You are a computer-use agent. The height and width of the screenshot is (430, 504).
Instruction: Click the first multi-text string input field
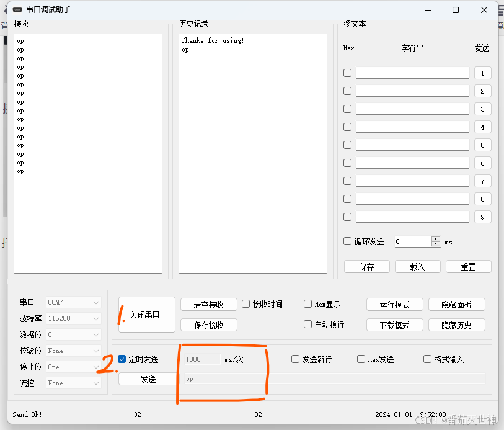click(x=412, y=73)
